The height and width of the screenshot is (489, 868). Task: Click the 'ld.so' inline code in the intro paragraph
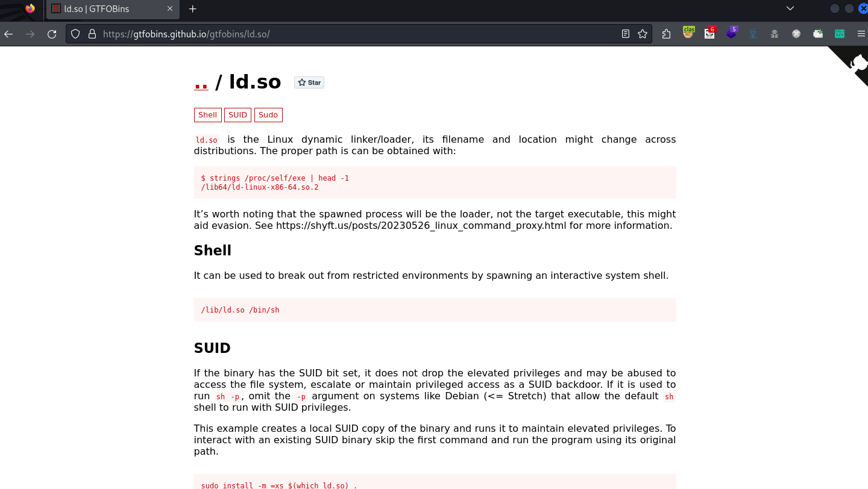[x=207, y=140]
